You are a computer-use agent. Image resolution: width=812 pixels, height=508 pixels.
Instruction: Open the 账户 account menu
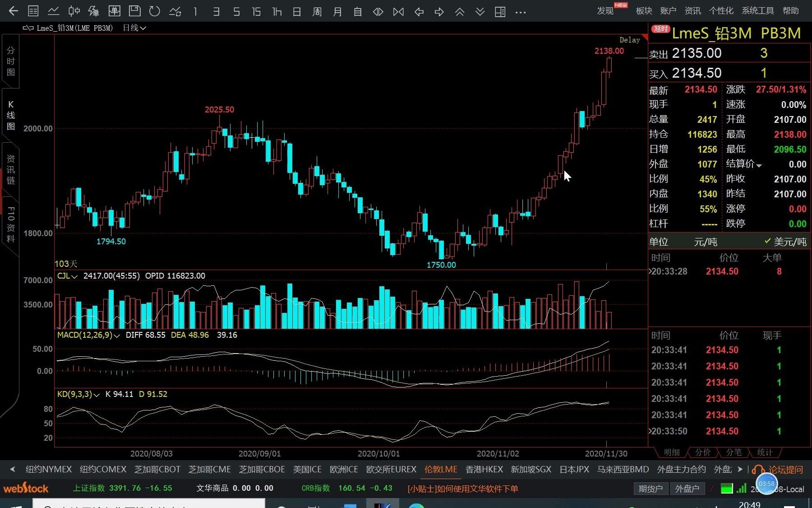[668, 11]
